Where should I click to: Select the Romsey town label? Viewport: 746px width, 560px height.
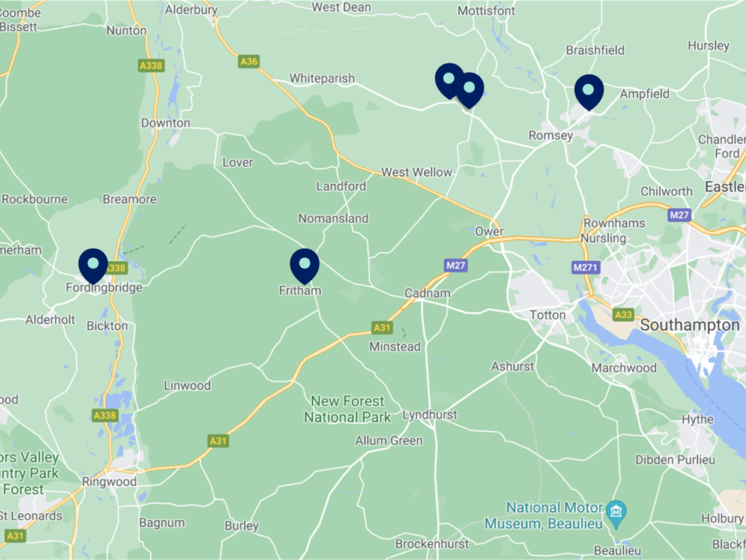(550, 136)
